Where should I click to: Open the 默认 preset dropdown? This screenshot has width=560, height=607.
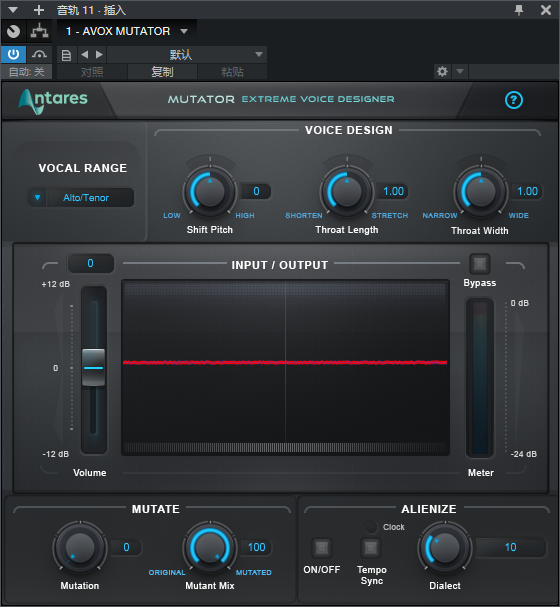coord(187,55)
